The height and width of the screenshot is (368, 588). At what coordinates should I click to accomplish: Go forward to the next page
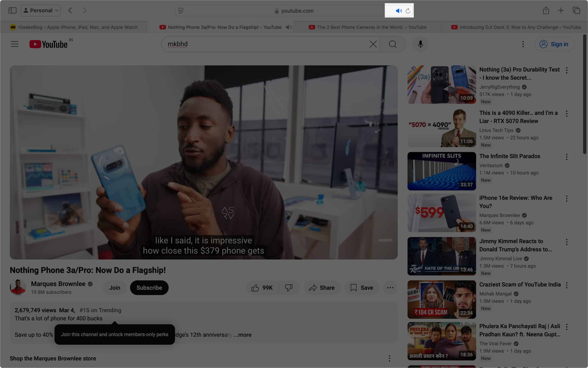pyautogui.click(x=84, y=11)
